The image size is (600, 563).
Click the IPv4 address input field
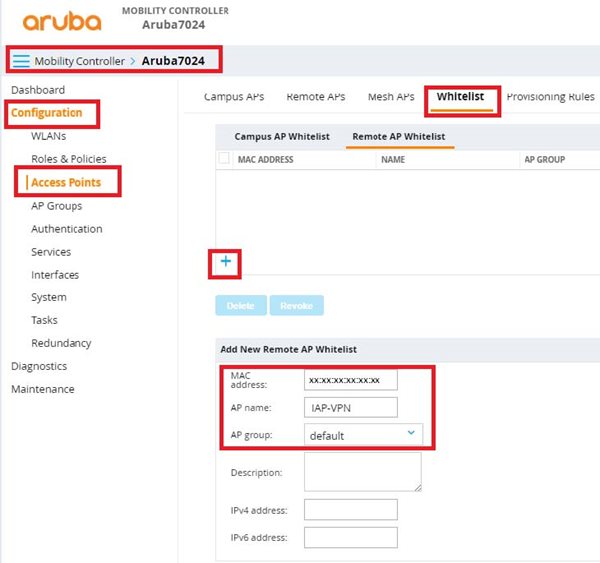point(351,509)
